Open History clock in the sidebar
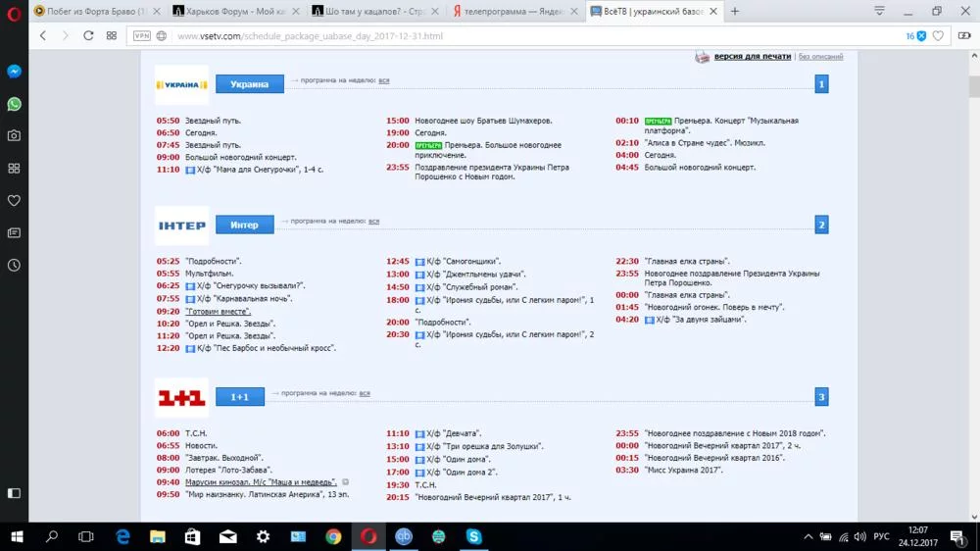 click(x=14, y=265)
